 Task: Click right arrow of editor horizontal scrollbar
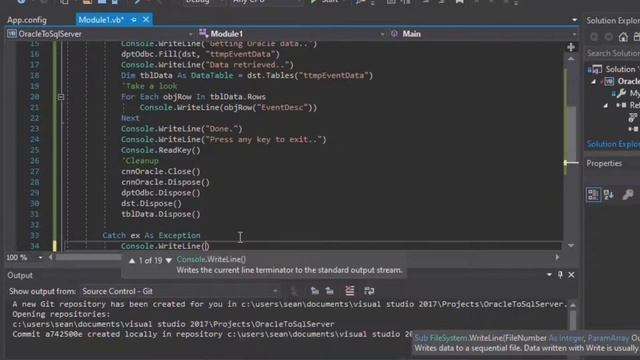coord(557,257)
